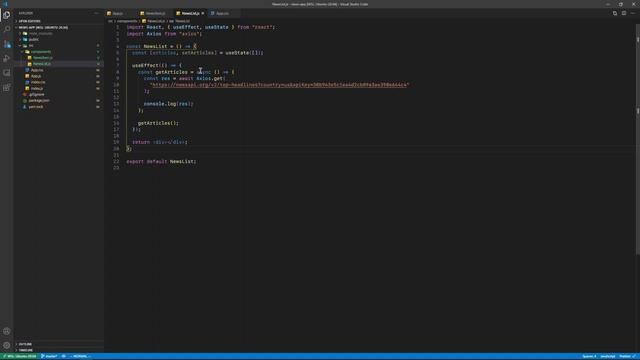Click the open changes icon in editor toolbar
The width and height of the screenshot is (640, 360).
(615, 13)
